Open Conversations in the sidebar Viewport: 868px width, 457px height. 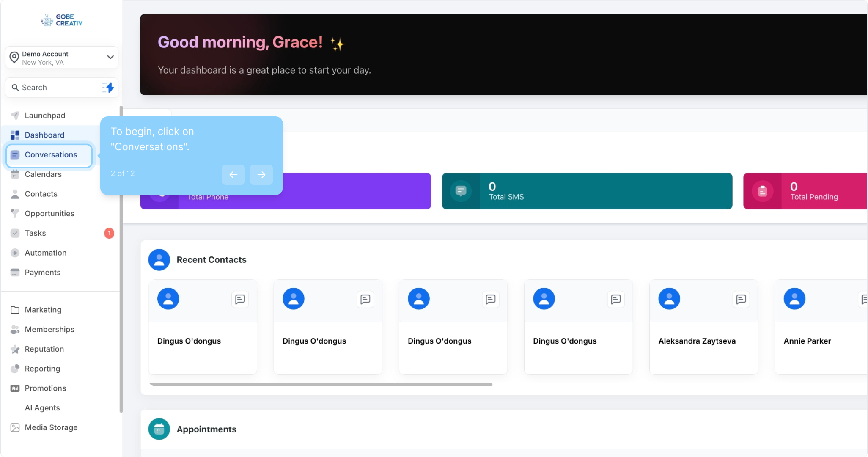(50, 155)
